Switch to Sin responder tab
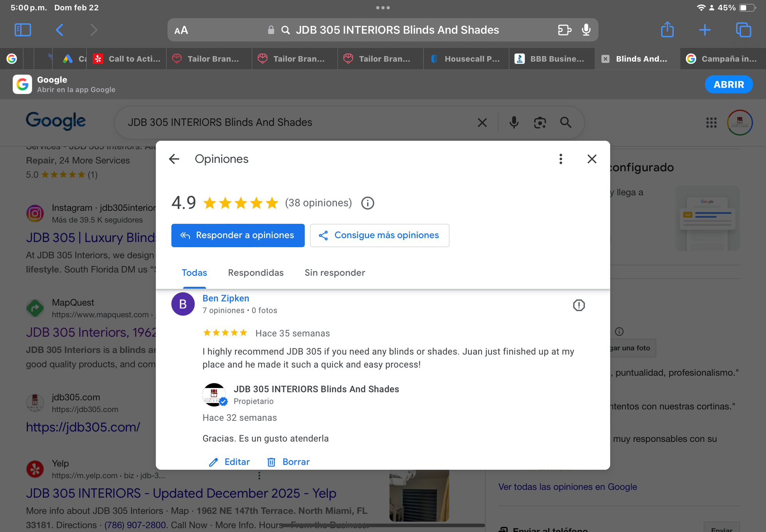Viewport: 766px width, 532px height. [335, 273]
